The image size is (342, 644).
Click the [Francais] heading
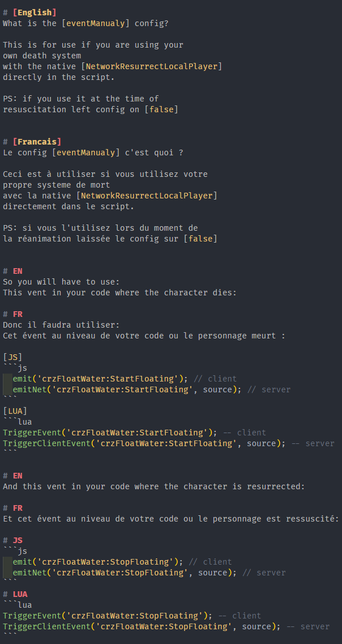tap(37, 142)
